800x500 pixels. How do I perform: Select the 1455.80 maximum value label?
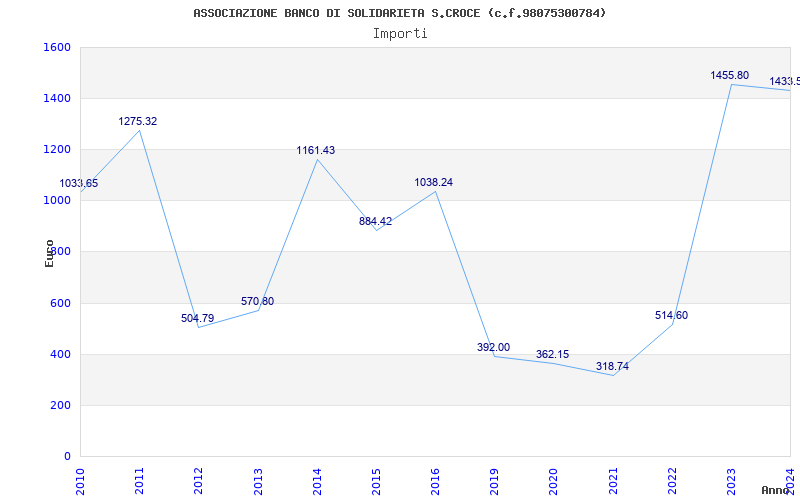(x=730, y=76)
